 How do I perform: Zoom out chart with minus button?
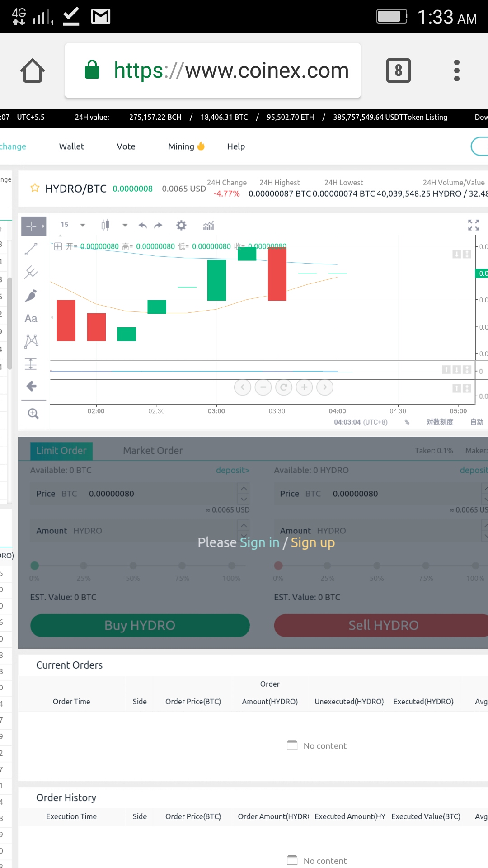click(263, 387)
